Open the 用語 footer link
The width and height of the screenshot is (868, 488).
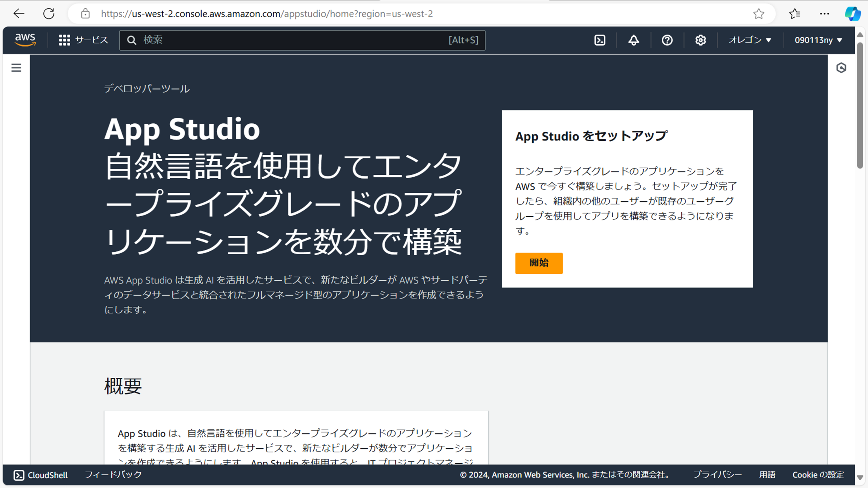tap(767, 474)
